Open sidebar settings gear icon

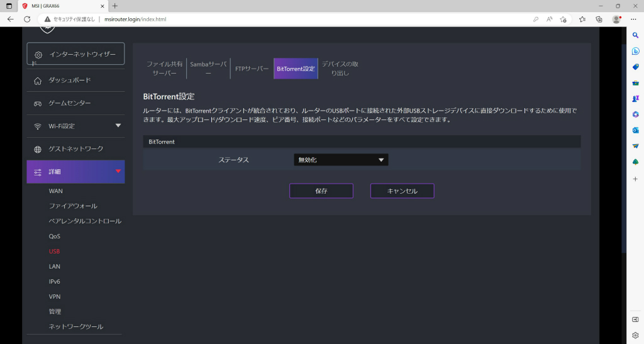[635, 335]
